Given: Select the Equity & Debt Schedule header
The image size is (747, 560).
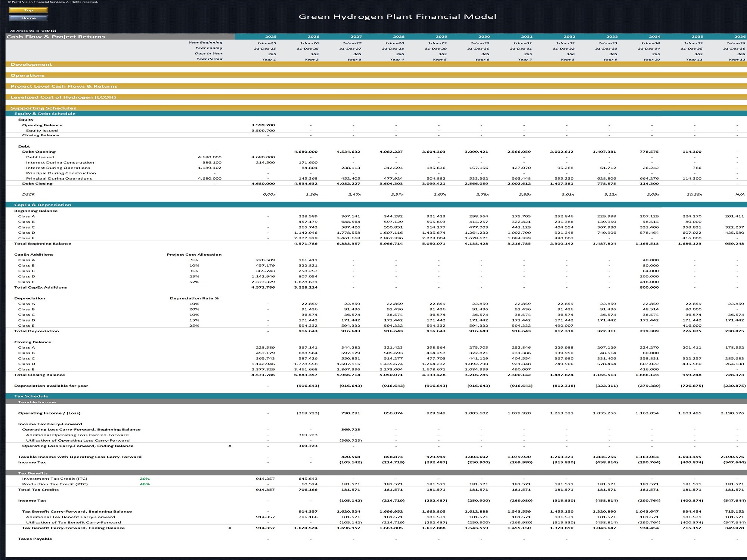Looking at the screenshot, I should (x=376, y=113).
